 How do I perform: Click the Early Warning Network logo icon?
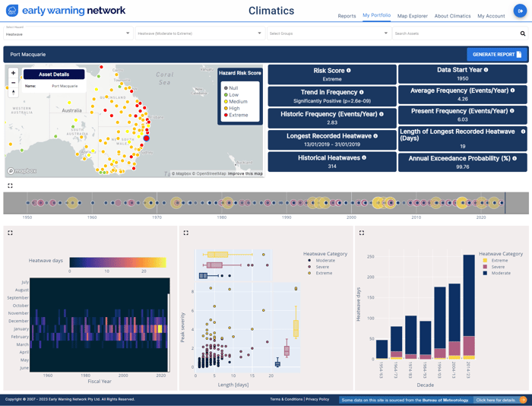click(12, 11)
